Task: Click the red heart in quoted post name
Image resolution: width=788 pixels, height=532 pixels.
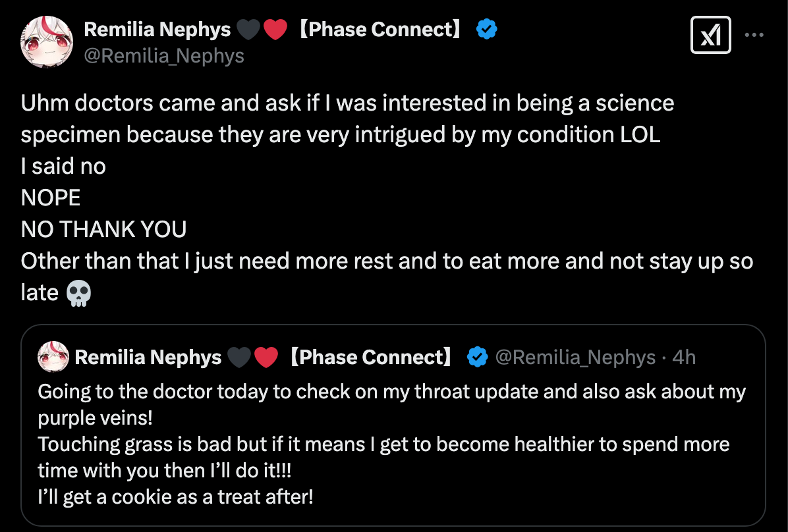Action: coord(266,357)
